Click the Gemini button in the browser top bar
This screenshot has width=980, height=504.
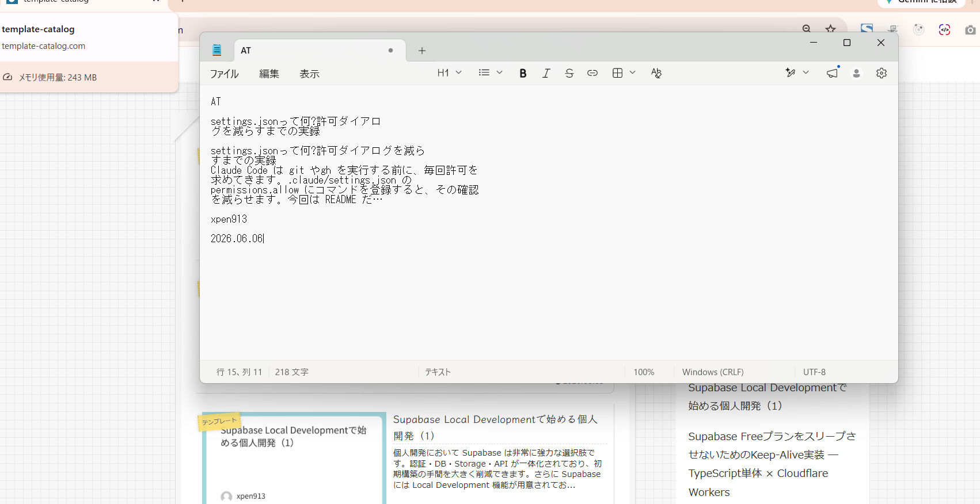921,2
